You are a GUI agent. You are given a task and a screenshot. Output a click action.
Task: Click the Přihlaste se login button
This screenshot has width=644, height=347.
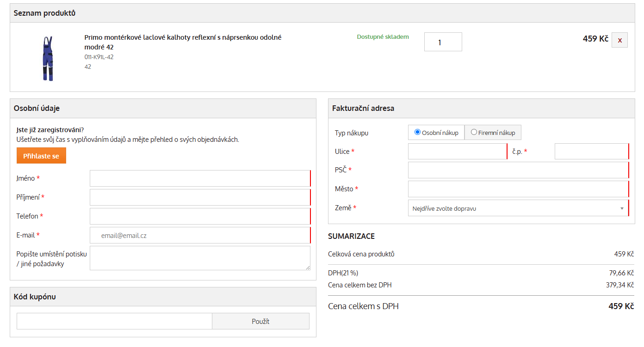[x=41, y=156]
